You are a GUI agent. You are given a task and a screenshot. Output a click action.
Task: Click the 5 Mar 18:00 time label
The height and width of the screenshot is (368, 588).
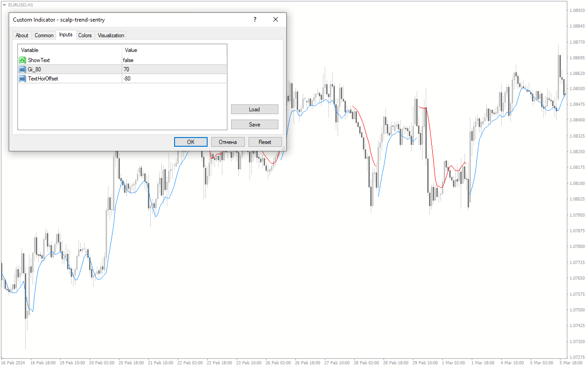point(571,363)
